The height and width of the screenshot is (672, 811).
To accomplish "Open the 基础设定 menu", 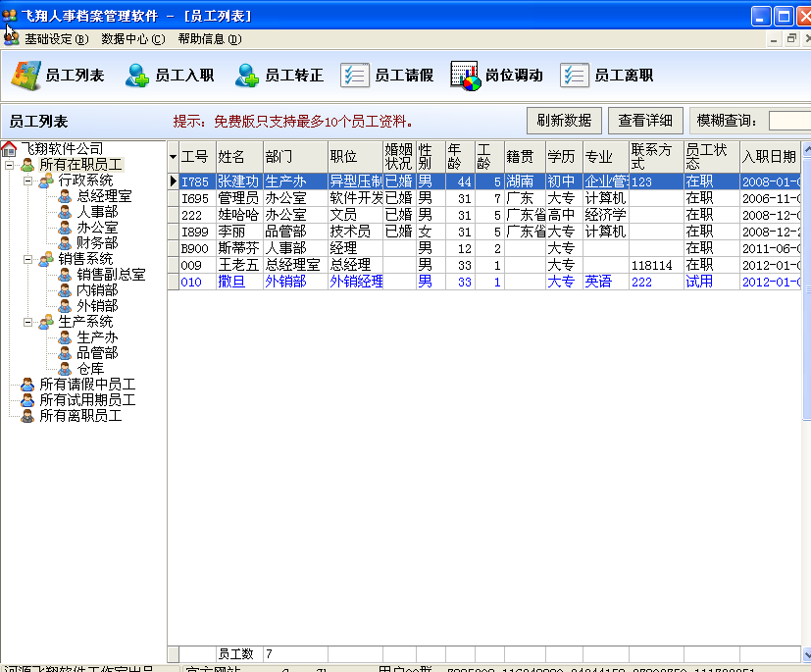I will coord(57,39).
